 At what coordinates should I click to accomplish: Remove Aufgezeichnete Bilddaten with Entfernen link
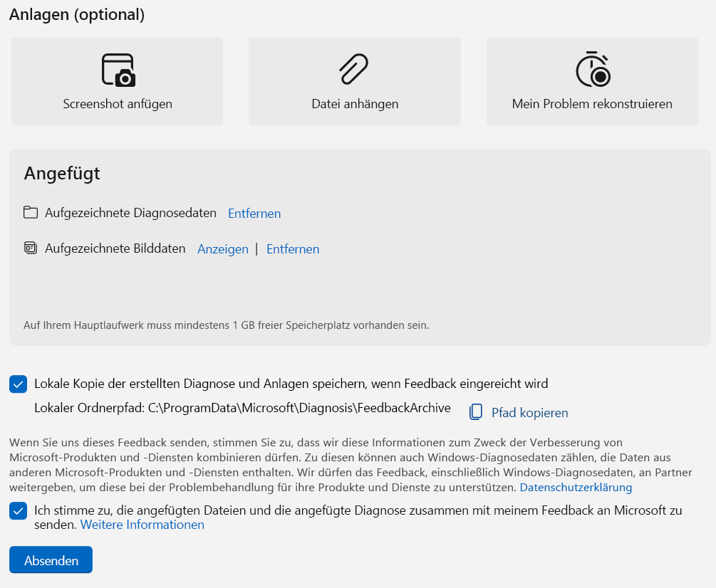[x=293, y=249]
